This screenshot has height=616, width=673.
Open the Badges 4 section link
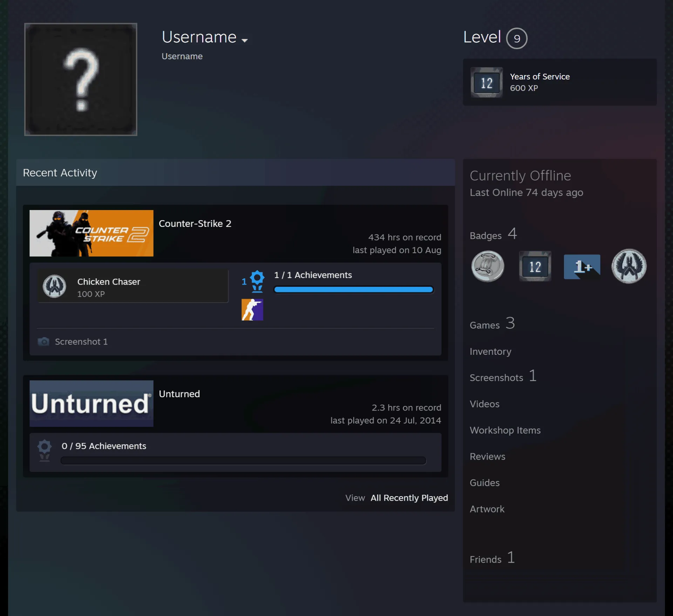[494, 234]
